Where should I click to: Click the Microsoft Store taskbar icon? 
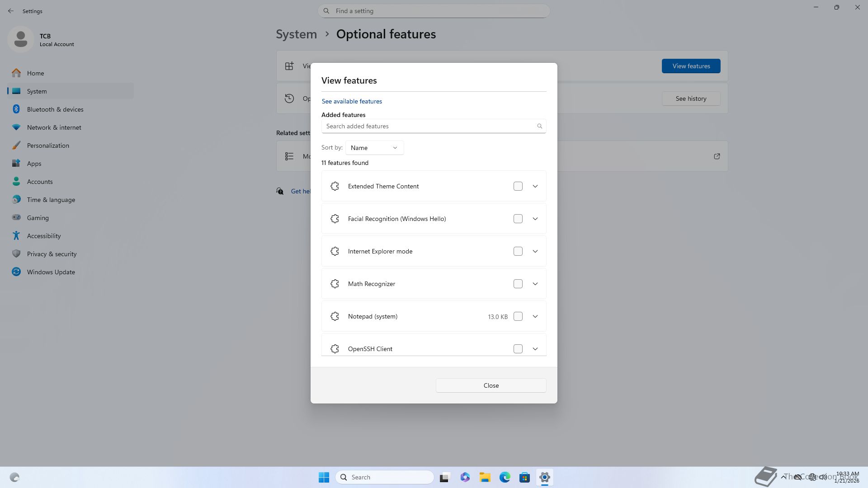[x=524, y=477]
